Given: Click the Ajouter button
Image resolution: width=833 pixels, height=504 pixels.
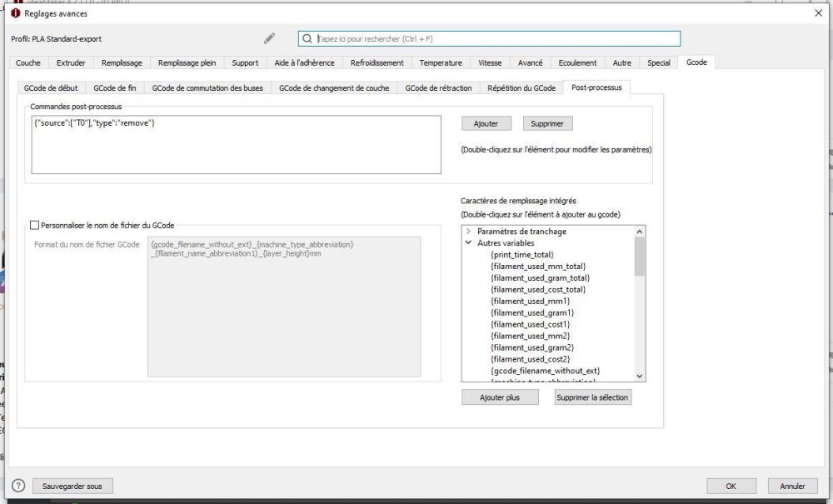Looking at the screenshot, I should pos(486,123).
